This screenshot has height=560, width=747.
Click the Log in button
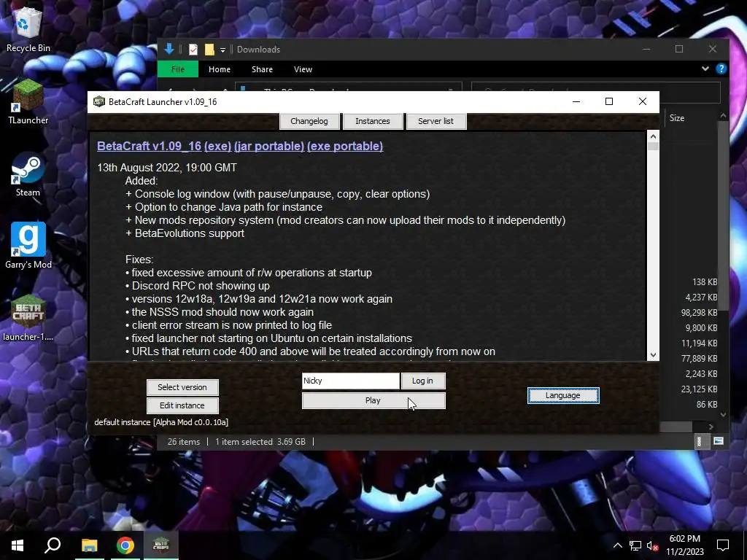[x=422, y=381]
